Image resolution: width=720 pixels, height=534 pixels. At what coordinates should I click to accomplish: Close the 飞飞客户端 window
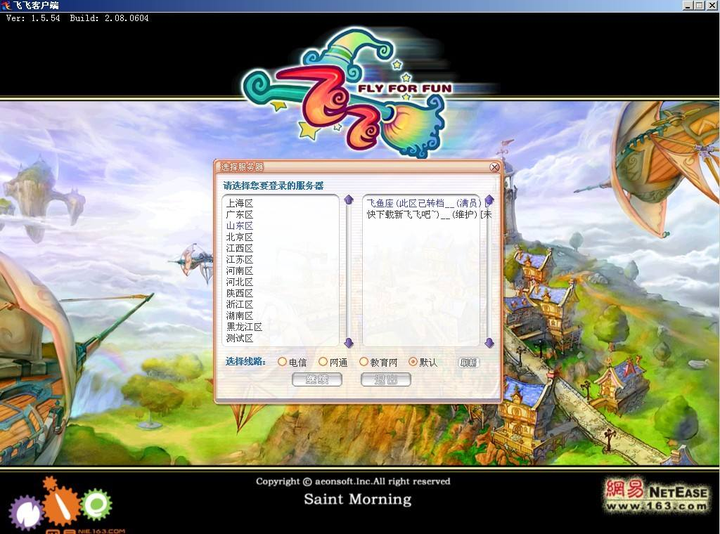[711, 6]
